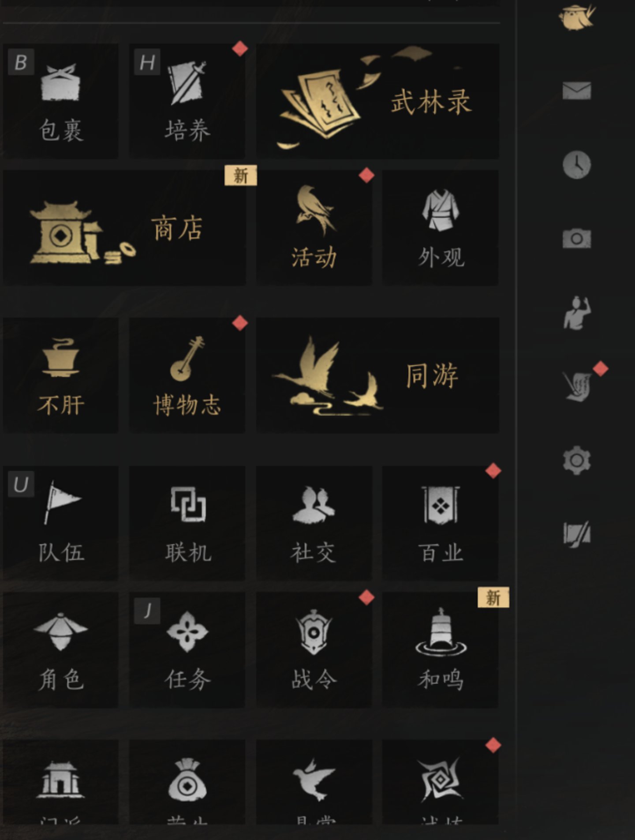This screenshot has height=840, width=635.
Task: Open the 战令 battle pass
Action: 314,650
